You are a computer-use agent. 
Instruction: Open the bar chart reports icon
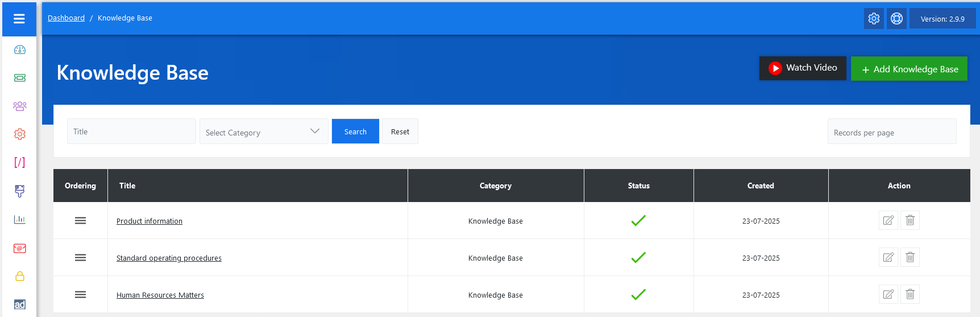coord(20,219)
